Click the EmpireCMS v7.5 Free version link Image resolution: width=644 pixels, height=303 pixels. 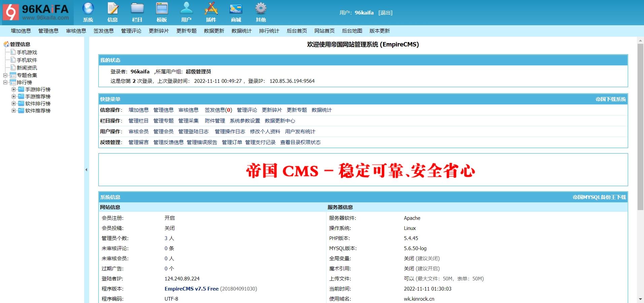(x=192, y=289)
